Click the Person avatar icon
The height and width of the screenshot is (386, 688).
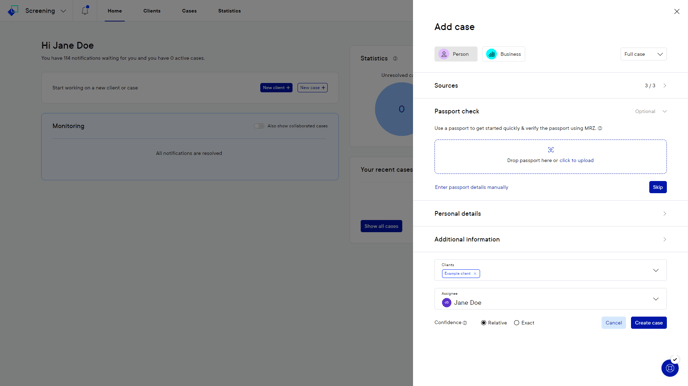[444, 54]
